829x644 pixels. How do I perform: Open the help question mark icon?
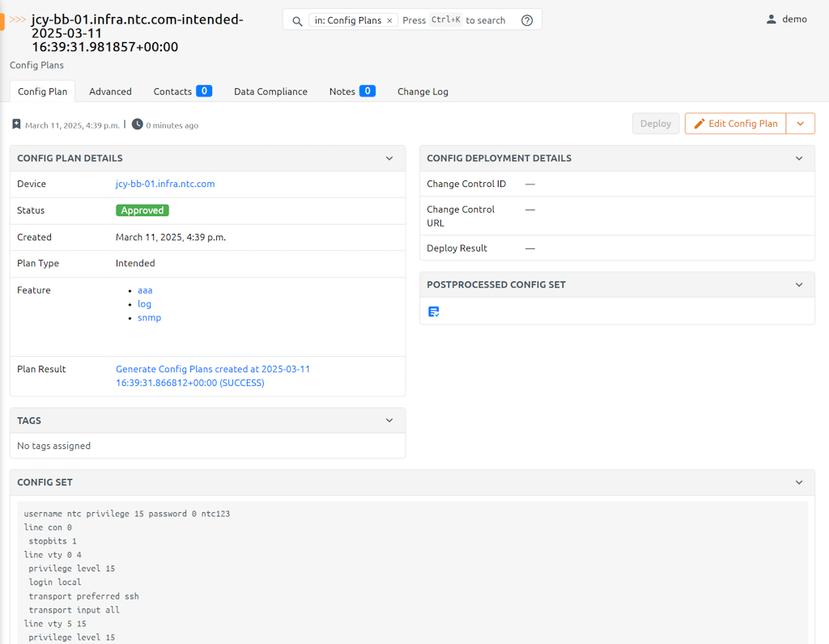pos(527,19)
